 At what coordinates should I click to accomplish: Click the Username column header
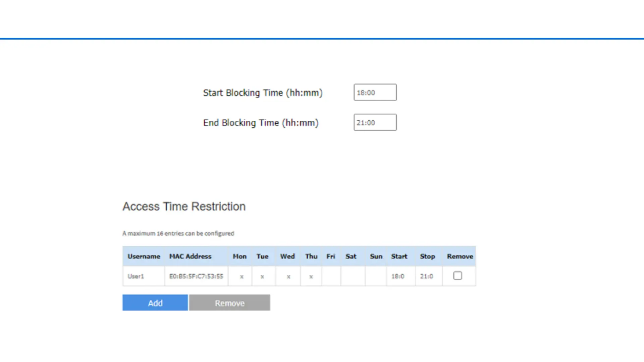[x=144, y=256]
